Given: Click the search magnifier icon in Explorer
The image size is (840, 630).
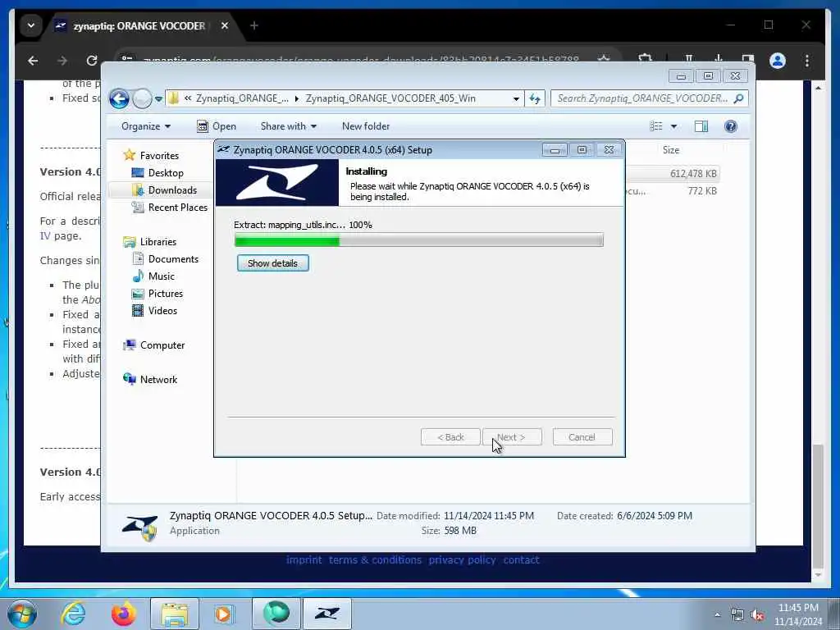Looking at the screenshot, I should click(739, 98).
